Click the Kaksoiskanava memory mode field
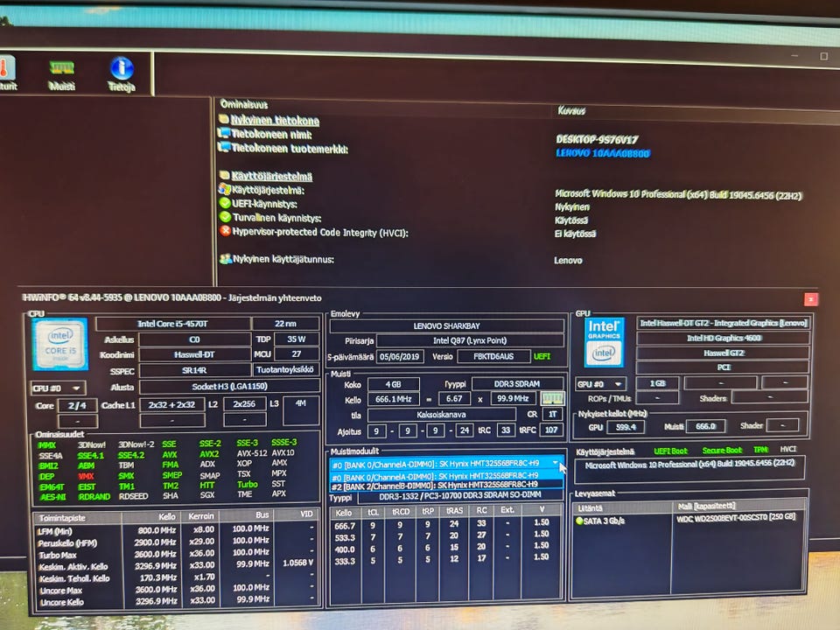Screen dimensions: 840x630 [x=441, y=415]
